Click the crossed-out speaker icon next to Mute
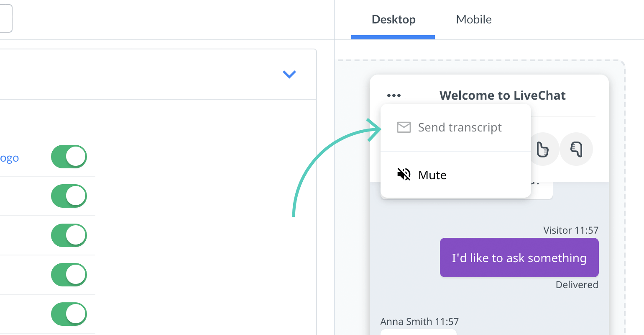Screen dimensions: 644x335 pyautogui.click(x=403, y=175)
